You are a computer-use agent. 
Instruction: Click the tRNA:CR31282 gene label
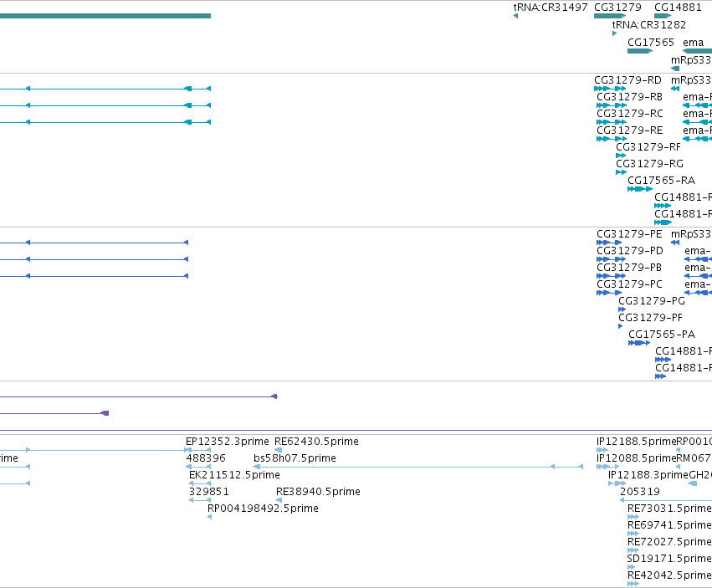point(649,24)
